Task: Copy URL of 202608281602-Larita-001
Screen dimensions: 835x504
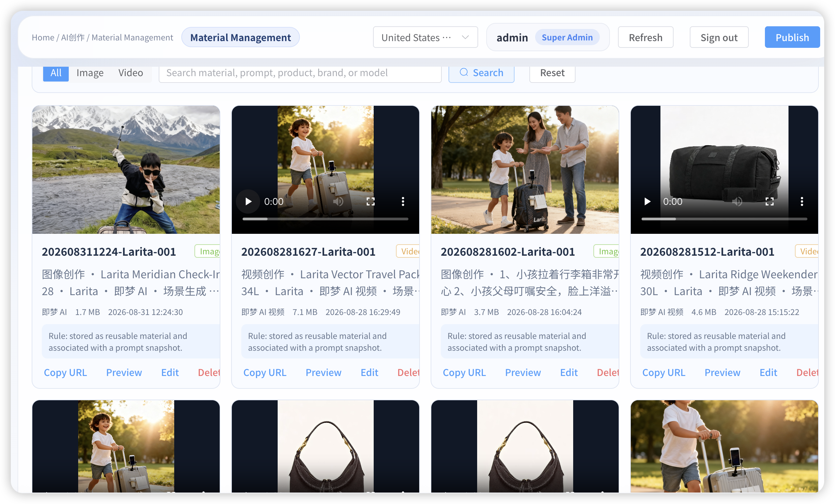Action: (465, 372)
